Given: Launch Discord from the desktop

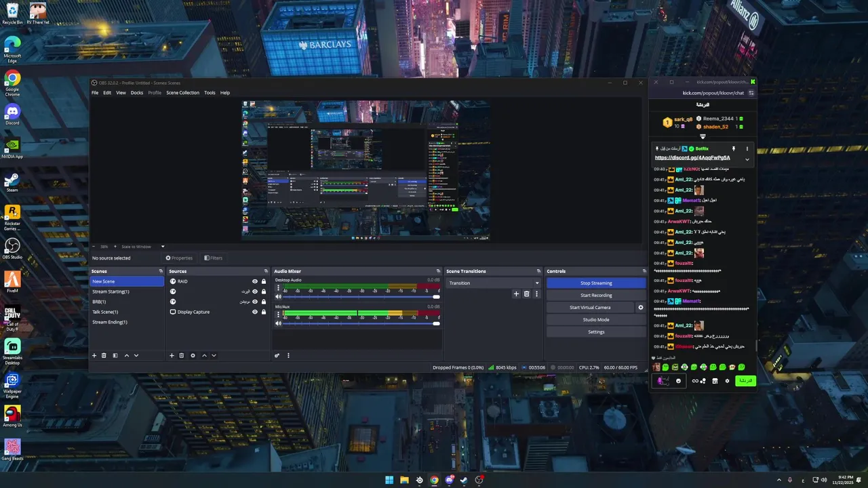Looking at the screenshot, I should [x=12, y=114].
